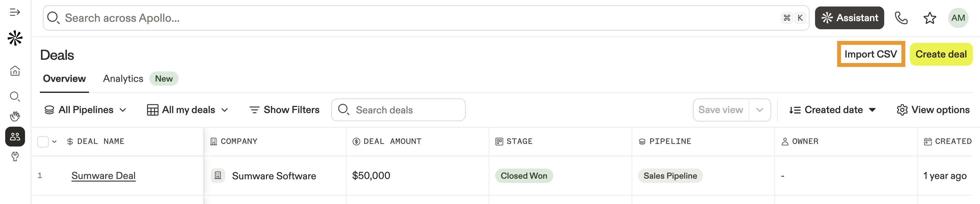Click the star favorites icon

(x=929, y=18)
